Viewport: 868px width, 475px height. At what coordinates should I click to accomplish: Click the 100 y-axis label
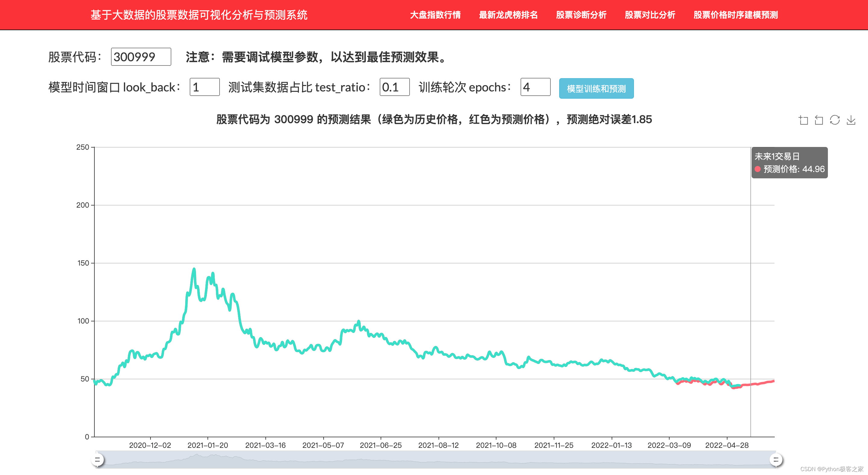pyautogui.click(x=83, y=321)
